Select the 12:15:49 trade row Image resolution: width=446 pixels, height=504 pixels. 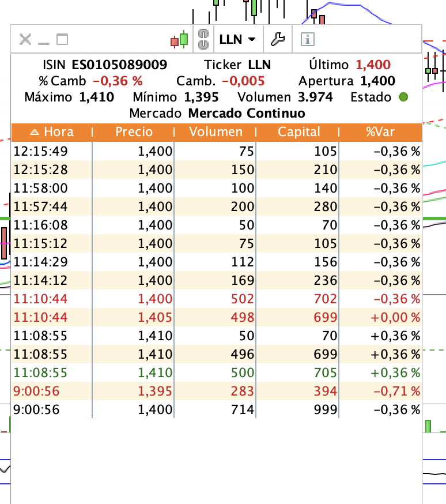point(216,151)
